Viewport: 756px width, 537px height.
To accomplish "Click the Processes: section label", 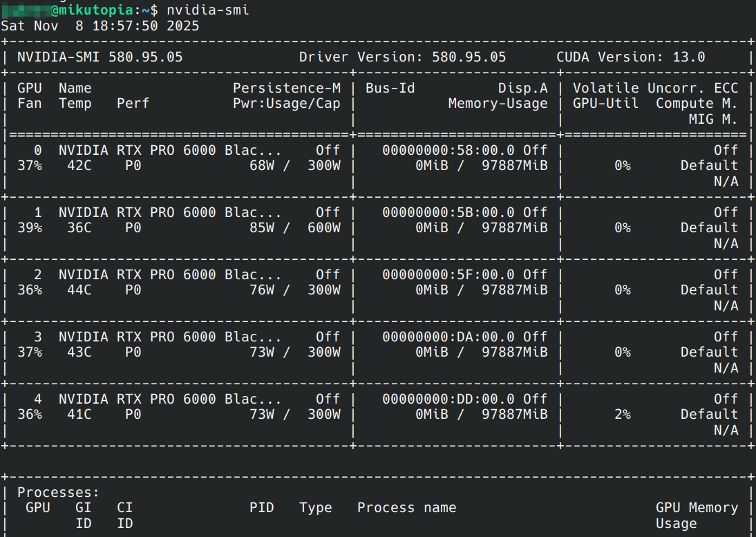I will [x=58, y=493].
